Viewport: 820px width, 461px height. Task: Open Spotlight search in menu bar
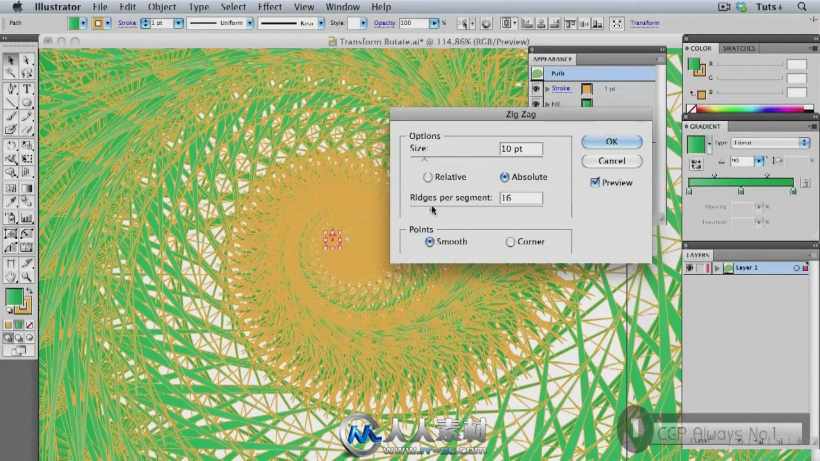coord(802,7)
